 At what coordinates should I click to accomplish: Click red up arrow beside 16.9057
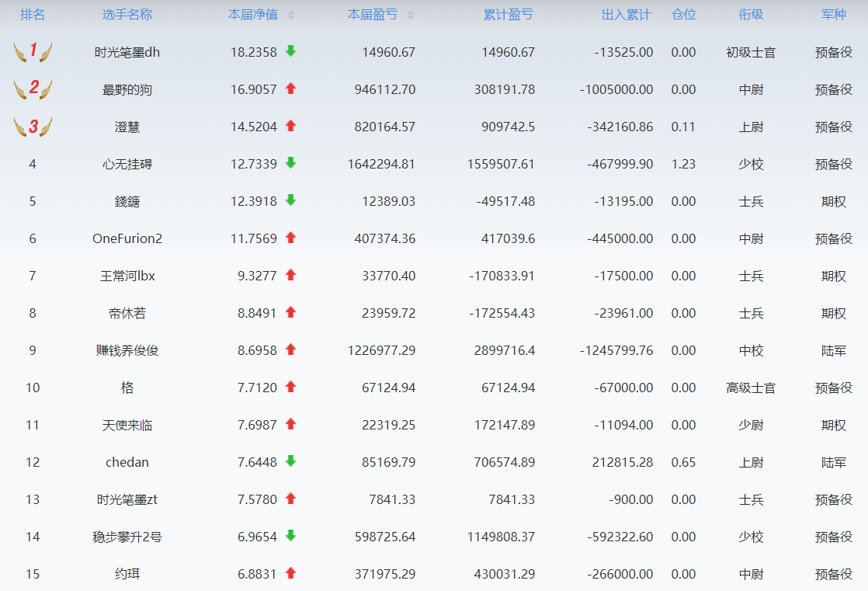tap(290, 89)
